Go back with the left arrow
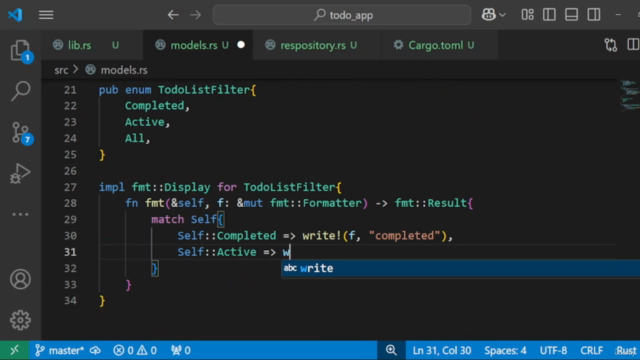The height and width of the screenshot is (360, 640). (173, 15)
